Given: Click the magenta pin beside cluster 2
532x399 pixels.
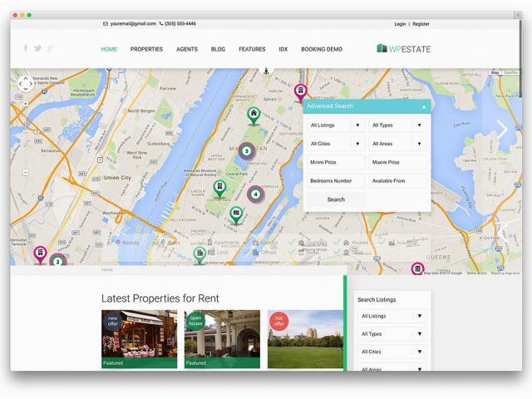Looking at the screenshot, I should coord(40,254).
